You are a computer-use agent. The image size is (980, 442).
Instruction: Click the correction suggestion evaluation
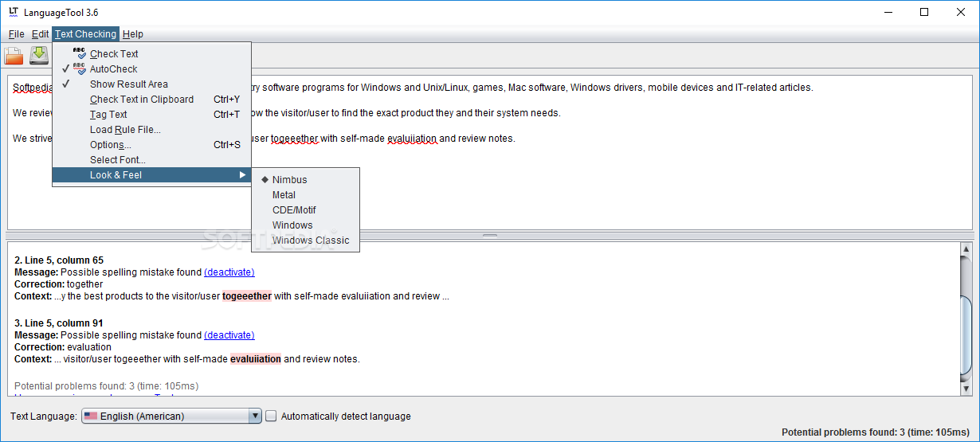tap(89, 347)
